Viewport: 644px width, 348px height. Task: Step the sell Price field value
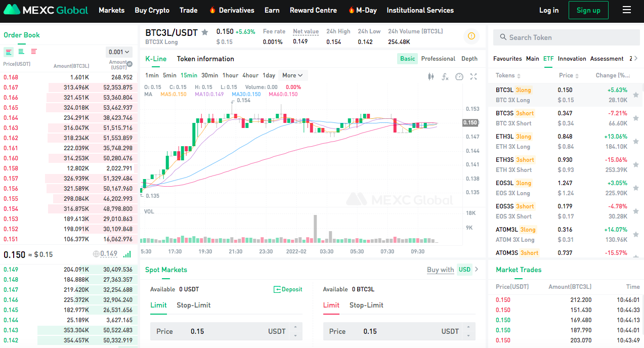[468, 332]
